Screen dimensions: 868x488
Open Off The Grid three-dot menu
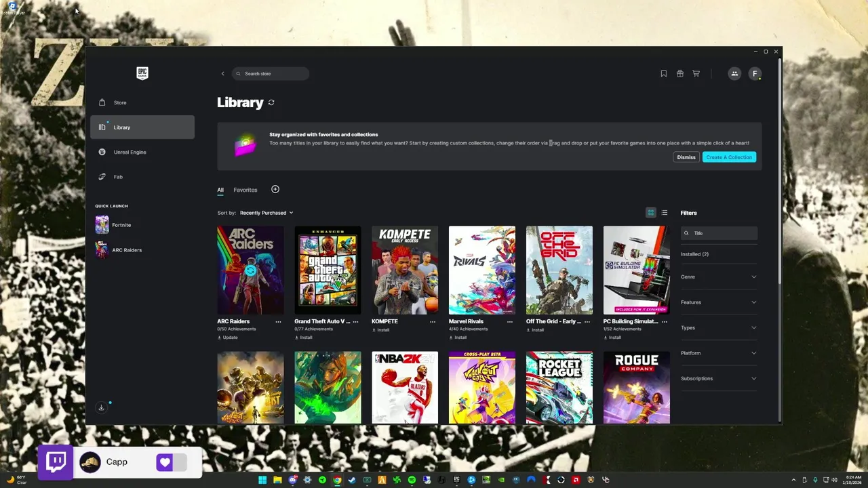pyautogui.click(x=587, y=322)
